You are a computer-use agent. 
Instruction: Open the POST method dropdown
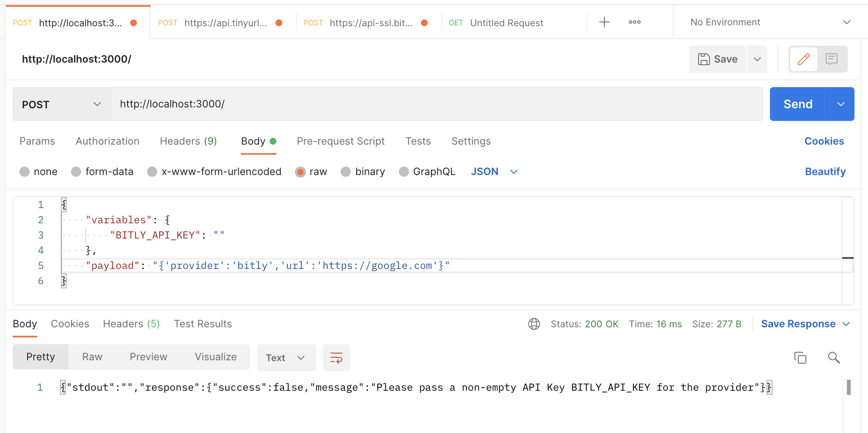[61, 104]
